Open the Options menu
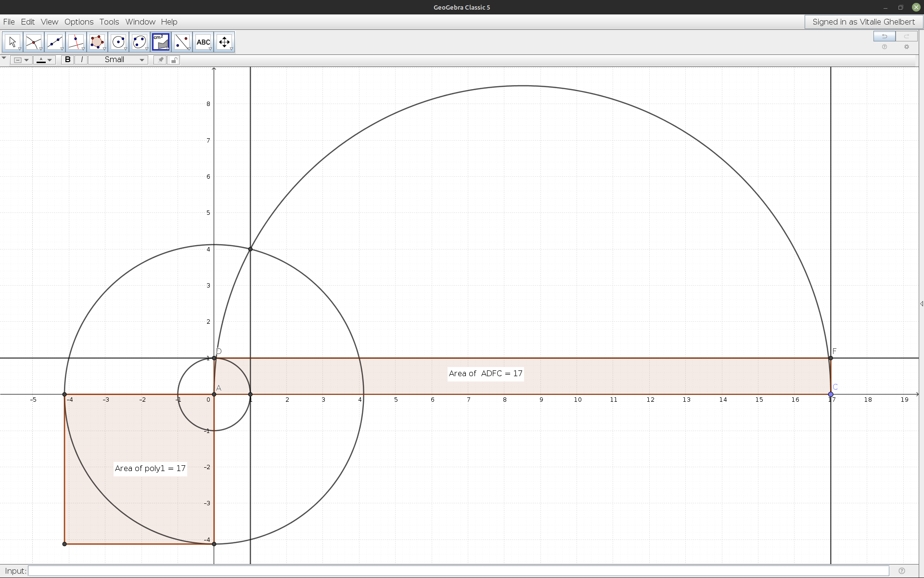The width and height of the screenshot is (924, 578). (x=79, y=22)
